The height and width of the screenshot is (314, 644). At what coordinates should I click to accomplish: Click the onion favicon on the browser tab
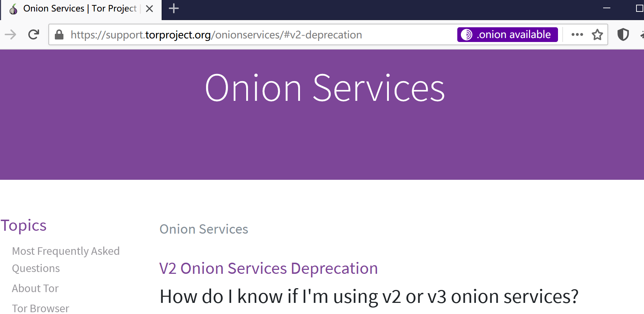(13, 8)
